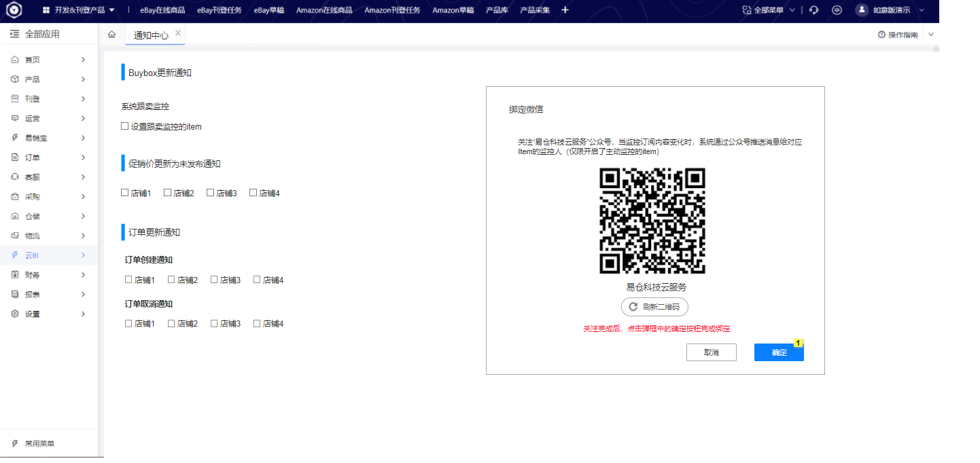Click the 全部应用 sidebar header text

pyautogui.click(x=42, y=34)
